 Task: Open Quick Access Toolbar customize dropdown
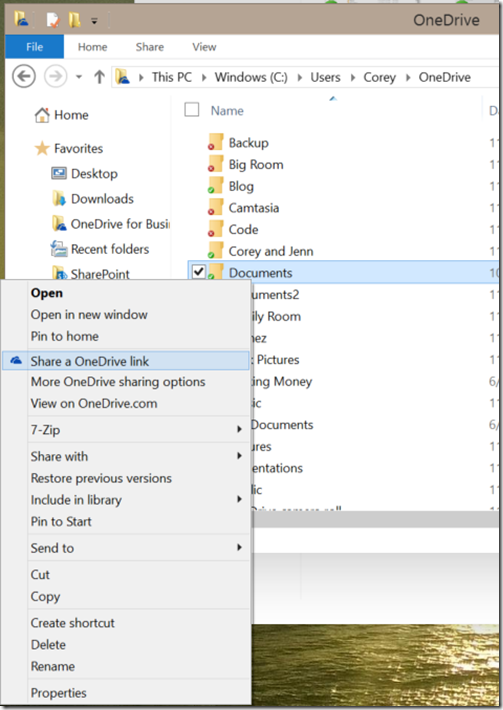click(94, 21)
